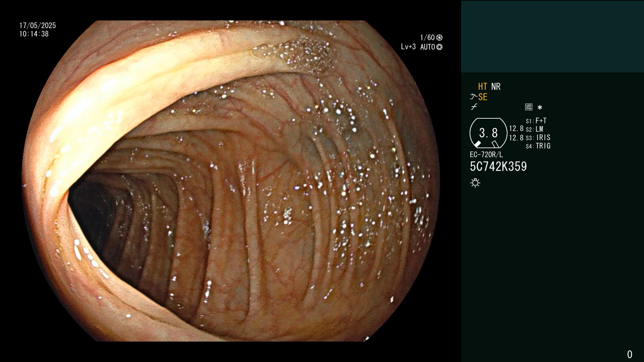644x362 pixels.
Task: Click the endoscopic live image view
Action: click(231, 181)
